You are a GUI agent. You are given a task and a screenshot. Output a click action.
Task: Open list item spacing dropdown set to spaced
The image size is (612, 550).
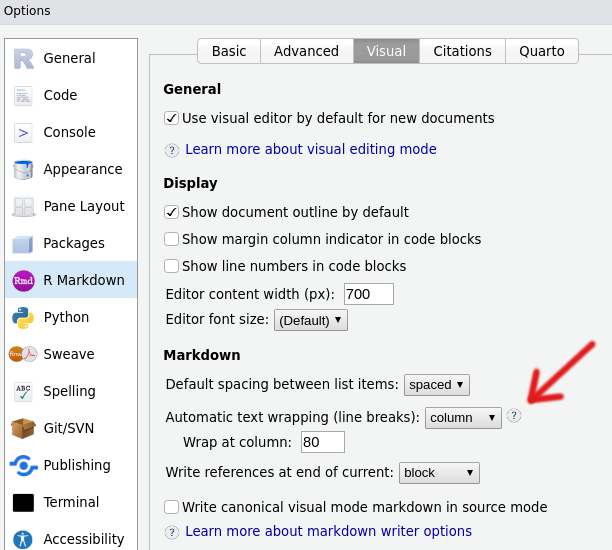click(x=437, y=385)
